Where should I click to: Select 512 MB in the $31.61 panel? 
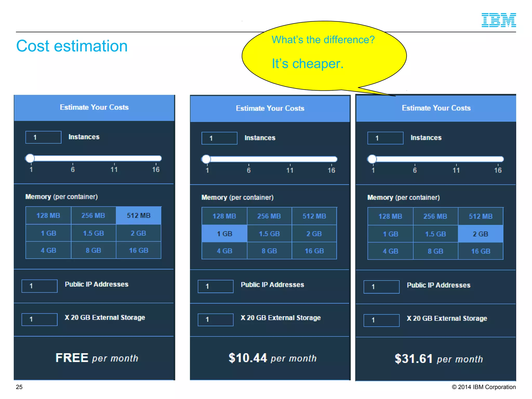point(481,216)
